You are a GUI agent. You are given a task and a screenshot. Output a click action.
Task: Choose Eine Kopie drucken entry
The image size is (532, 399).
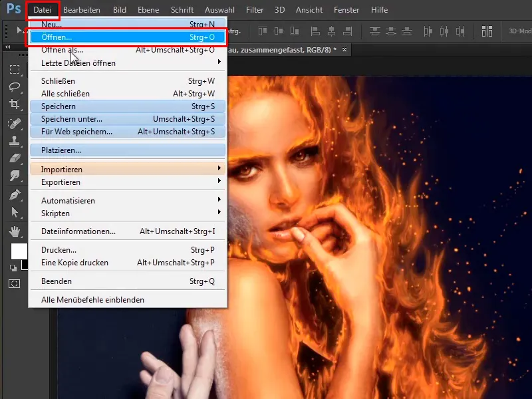click(128, 263)
